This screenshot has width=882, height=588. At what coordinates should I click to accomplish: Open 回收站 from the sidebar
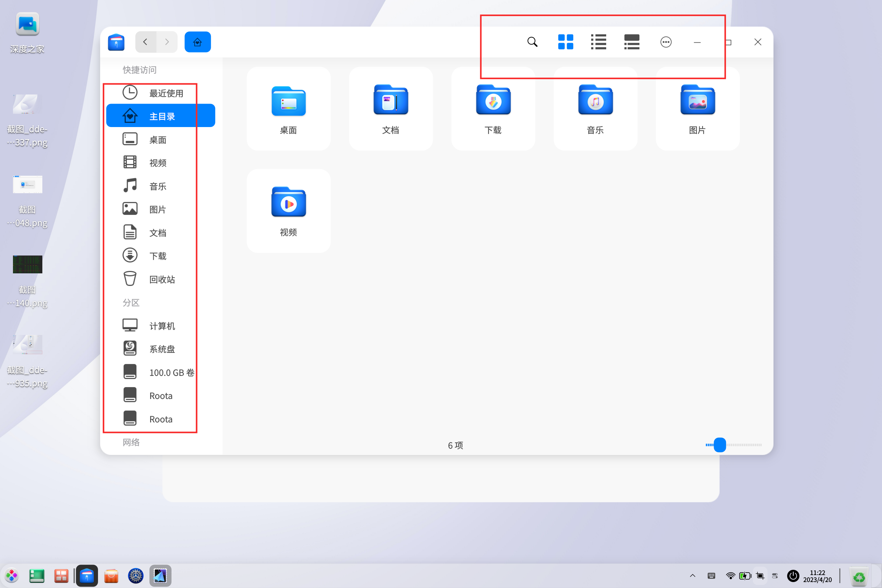coord(162,279)
